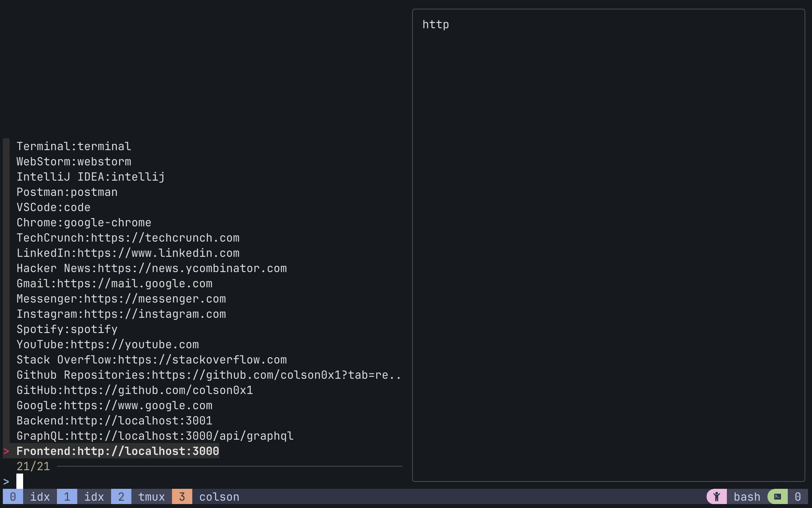Click the red pointer arrow beside Frontend
Screen dimensions: 812x508
[x=6, y=451]
